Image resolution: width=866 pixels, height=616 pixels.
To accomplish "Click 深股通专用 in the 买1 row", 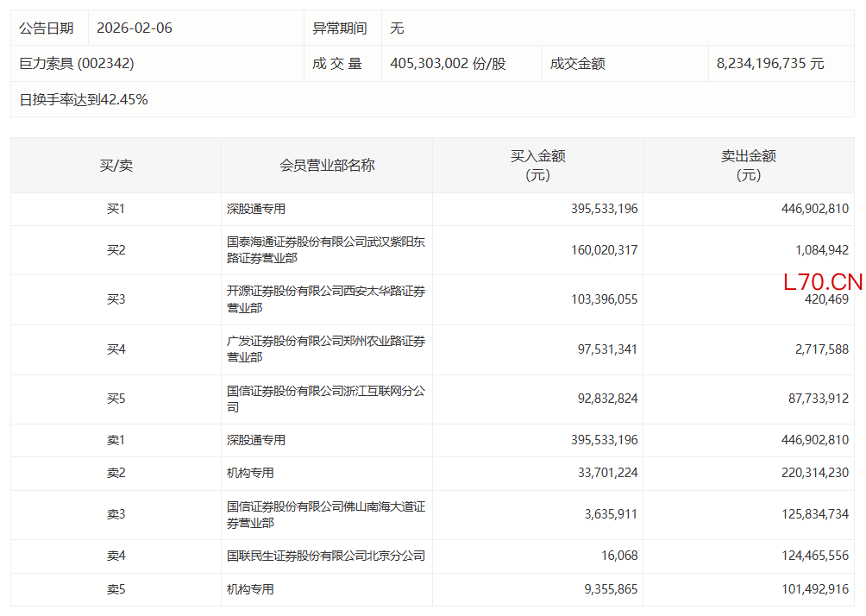I will (256, 209).
